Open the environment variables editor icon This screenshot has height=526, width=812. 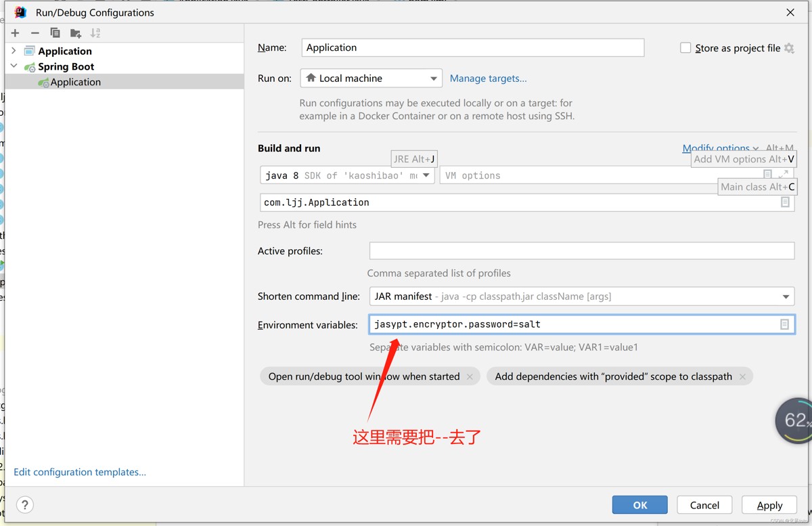pyautogui.click(x=784, y=324)
